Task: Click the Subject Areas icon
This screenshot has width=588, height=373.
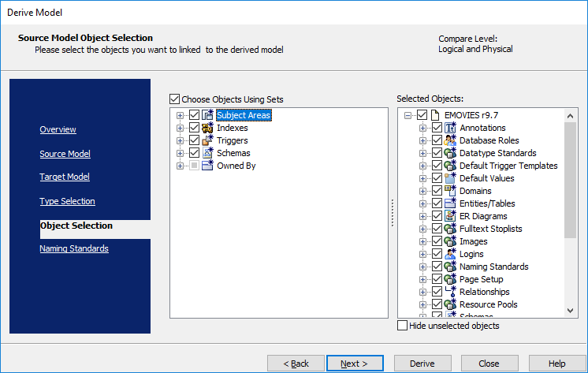Action: (x=207, y=115)
